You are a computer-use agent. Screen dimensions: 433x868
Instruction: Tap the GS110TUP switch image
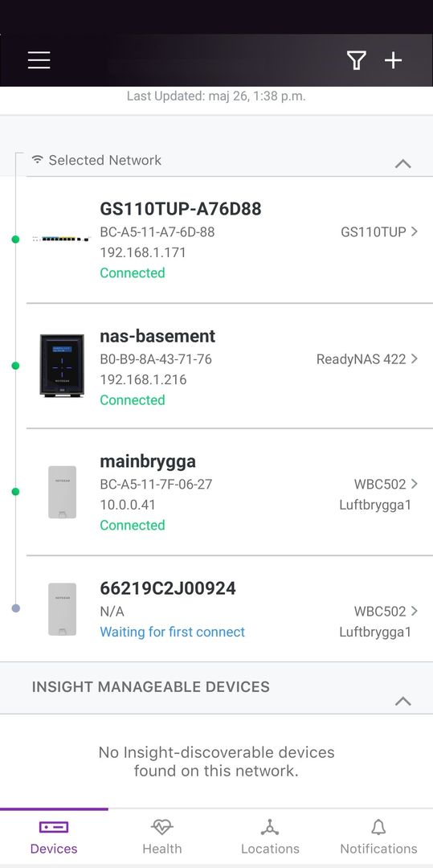(61, 239)
